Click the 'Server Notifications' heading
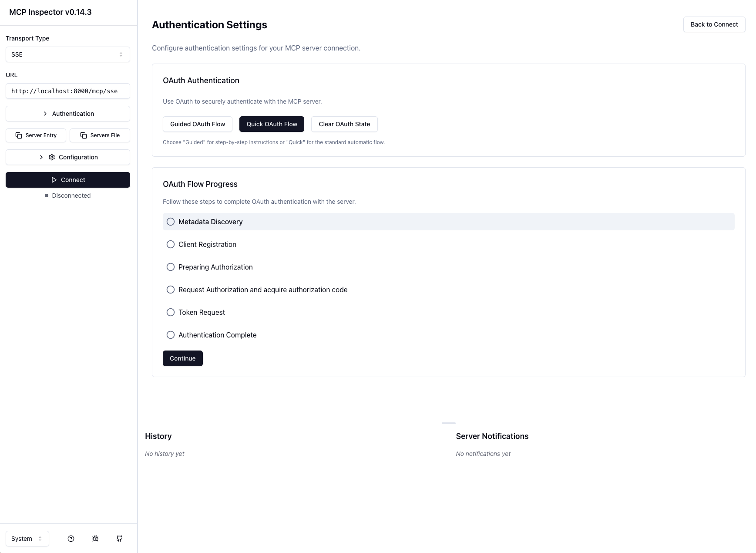This screenshot has width=756, height=553. pyautogui.click(x=492, y=436)
